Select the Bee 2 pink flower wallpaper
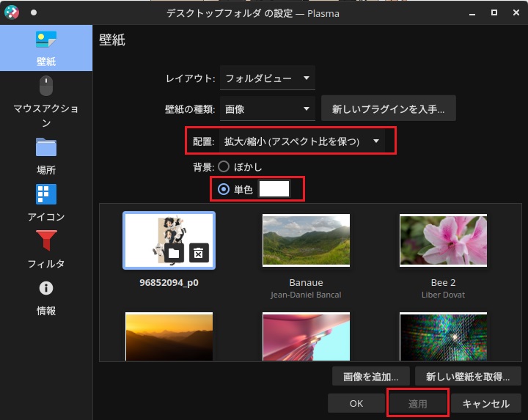 click(x=443, y=240)
